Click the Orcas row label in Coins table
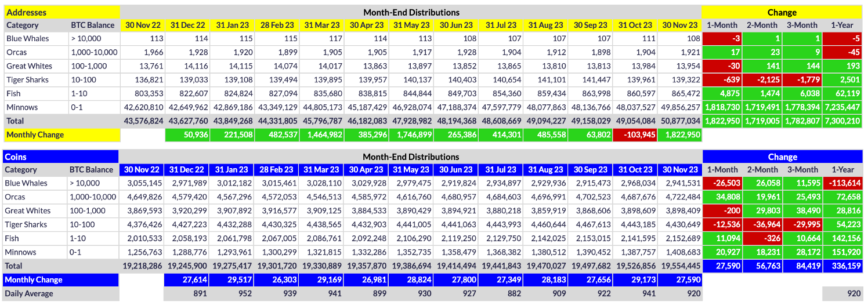The image size is (868, 305). pos(35,197)
